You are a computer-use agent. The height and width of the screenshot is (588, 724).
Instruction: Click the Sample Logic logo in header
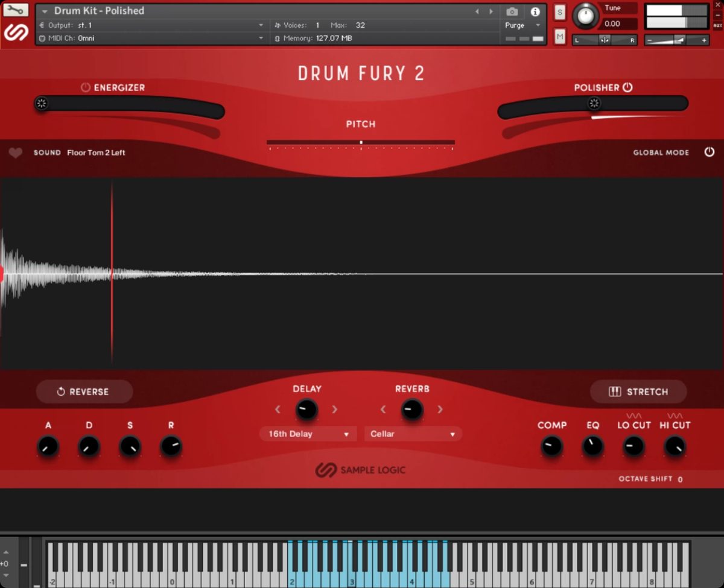click(x=16, y=33)
